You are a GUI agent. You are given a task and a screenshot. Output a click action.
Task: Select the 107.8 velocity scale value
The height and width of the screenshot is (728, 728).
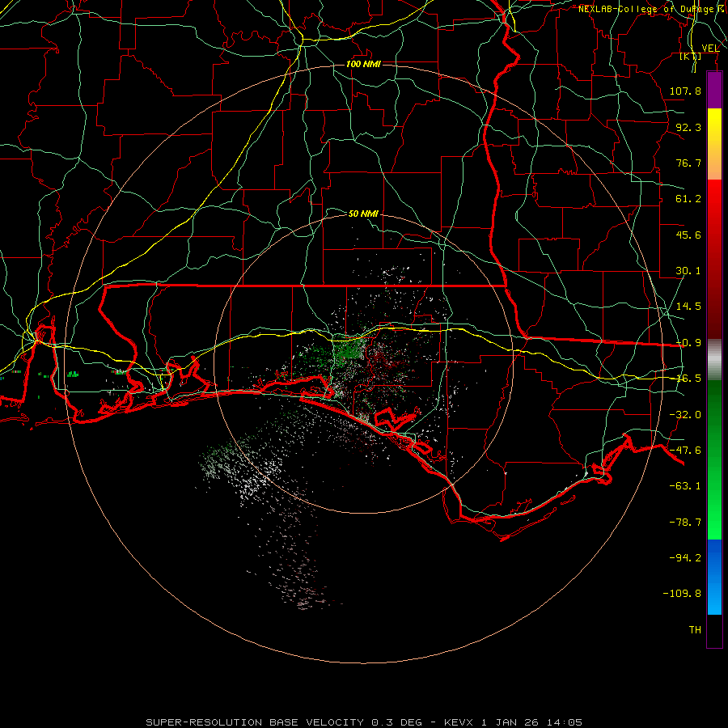[x=685, y=91]
